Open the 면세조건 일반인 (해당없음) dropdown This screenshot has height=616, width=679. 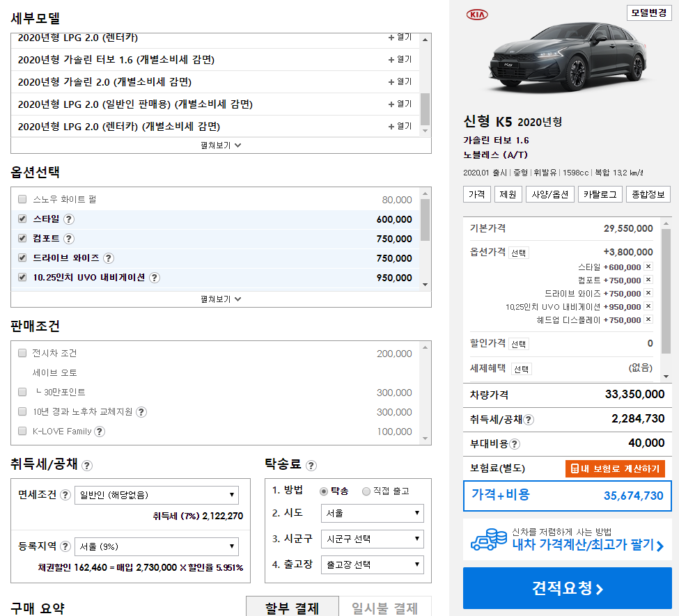[x=157, y=495]
